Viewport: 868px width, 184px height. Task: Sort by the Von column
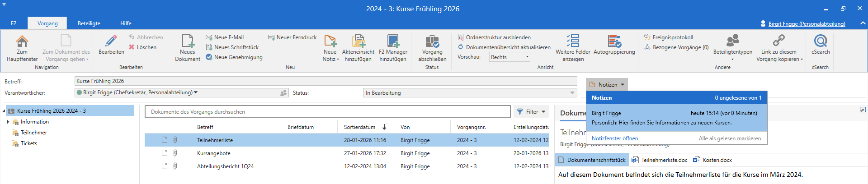(405, 127)
